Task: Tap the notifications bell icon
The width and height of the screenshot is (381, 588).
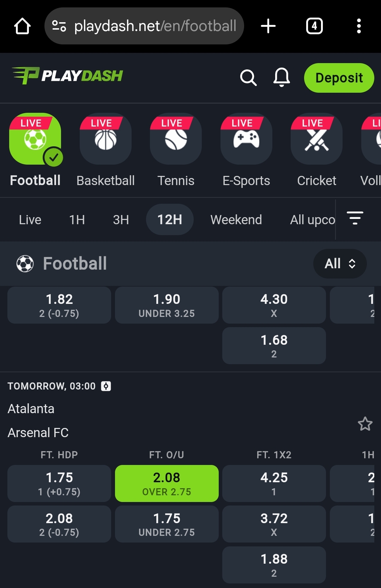Action: tap(282, 77)
